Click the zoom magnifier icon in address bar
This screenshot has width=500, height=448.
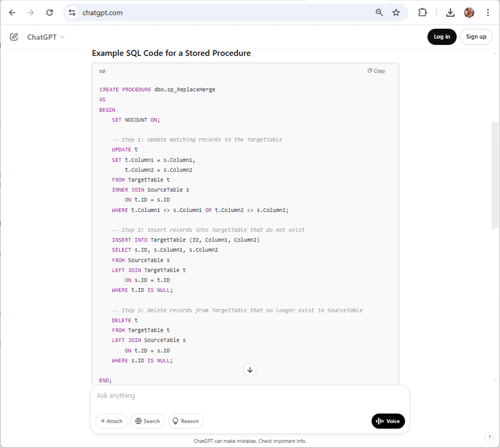click(x=379, y=13)
